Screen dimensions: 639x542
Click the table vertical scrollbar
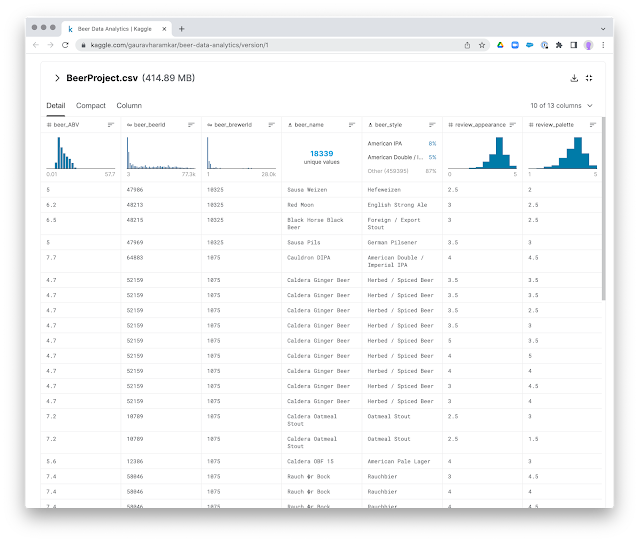point(604,208)
